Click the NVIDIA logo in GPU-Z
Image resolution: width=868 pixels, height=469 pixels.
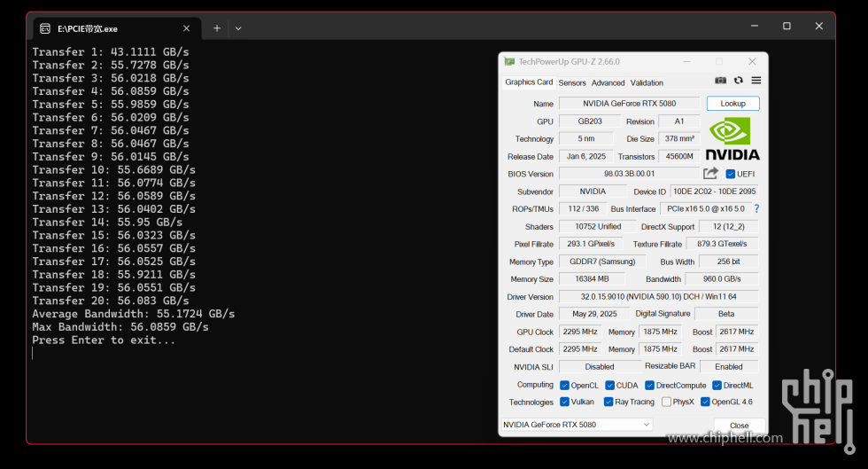[732, 138]
